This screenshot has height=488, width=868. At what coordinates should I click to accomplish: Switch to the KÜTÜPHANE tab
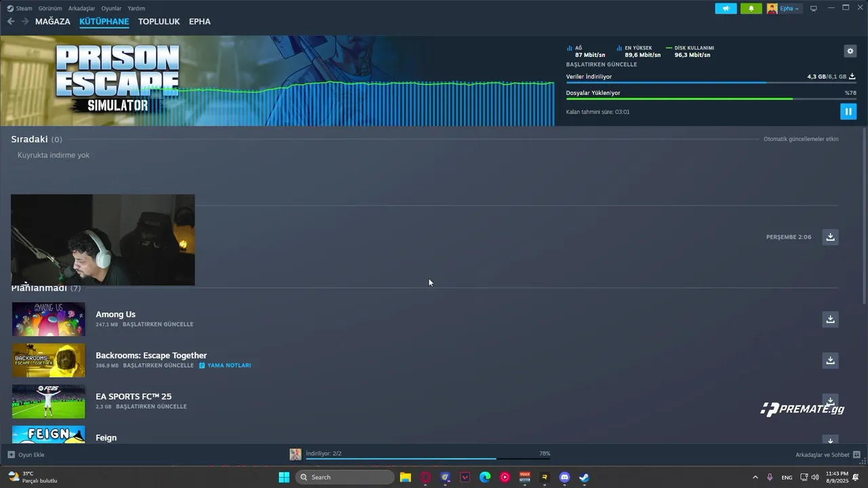(x=104, y=22)
